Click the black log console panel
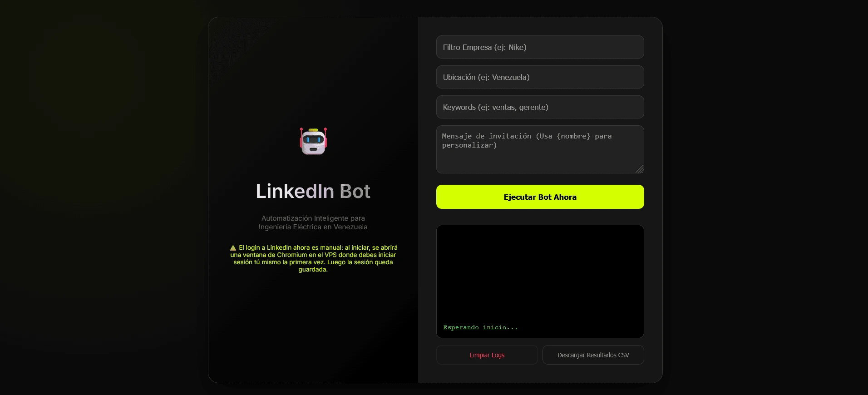Screen dimensions: 868x395 [540, 281]
